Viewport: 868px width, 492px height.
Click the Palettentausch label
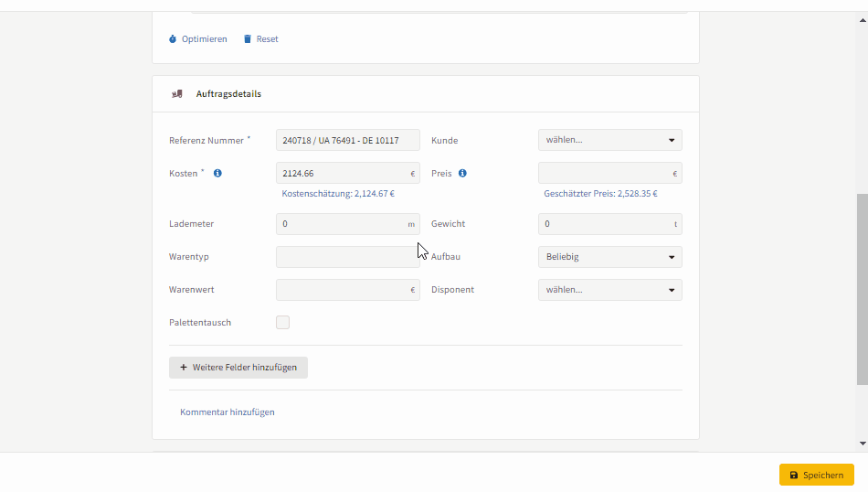click(200, 323)
